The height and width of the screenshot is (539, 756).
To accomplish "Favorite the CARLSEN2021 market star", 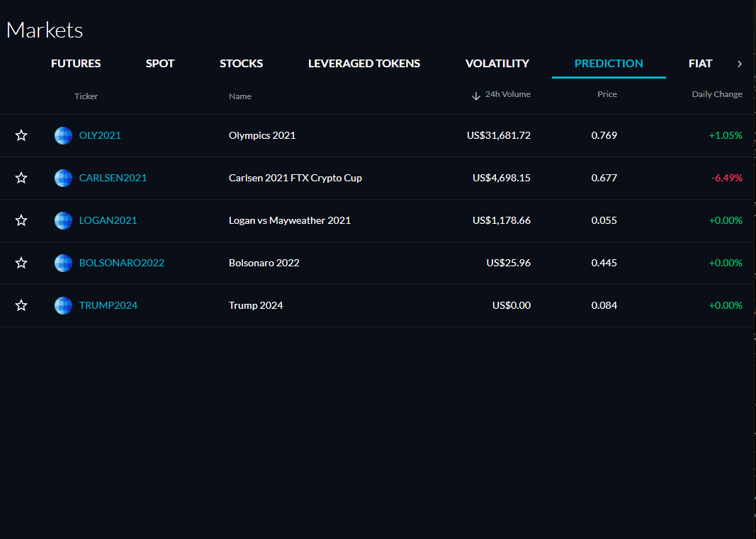I will 21,178.
